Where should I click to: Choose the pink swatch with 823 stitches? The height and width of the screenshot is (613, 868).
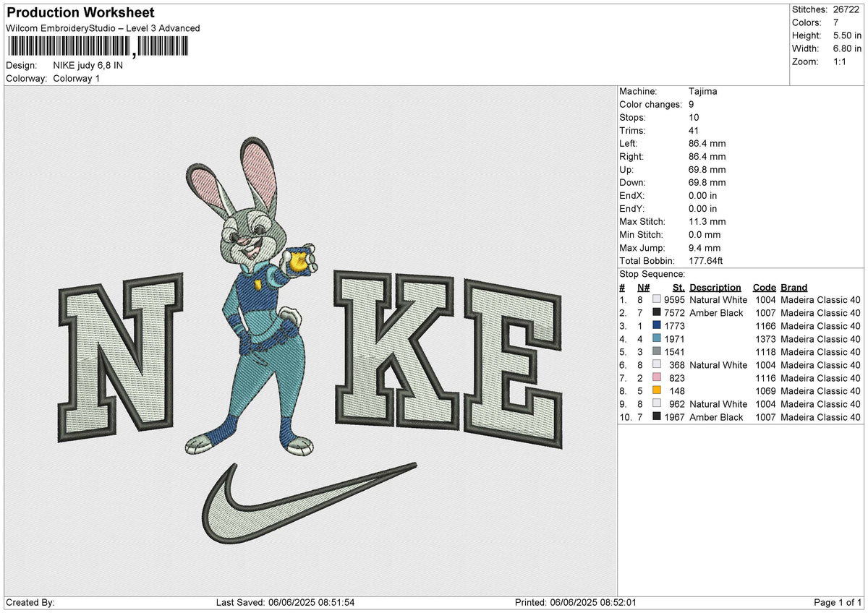(657, 378)
